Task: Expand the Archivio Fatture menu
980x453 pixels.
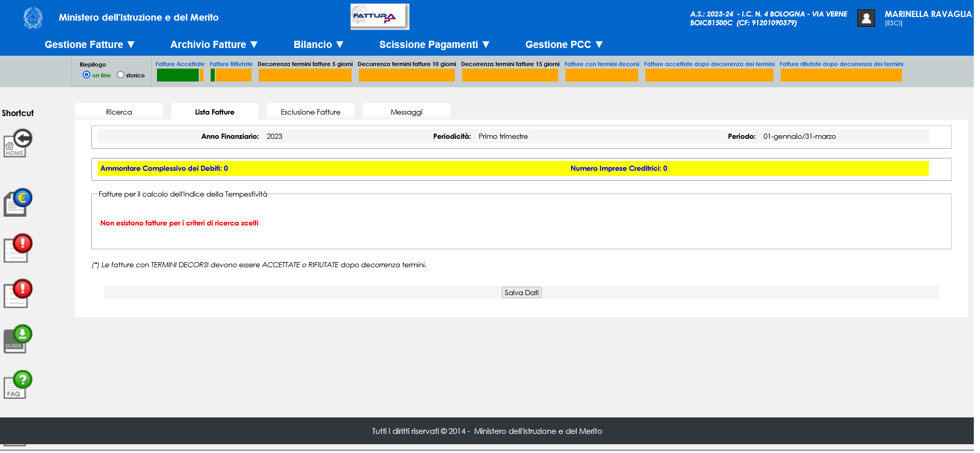Action: tap(214, 45)
